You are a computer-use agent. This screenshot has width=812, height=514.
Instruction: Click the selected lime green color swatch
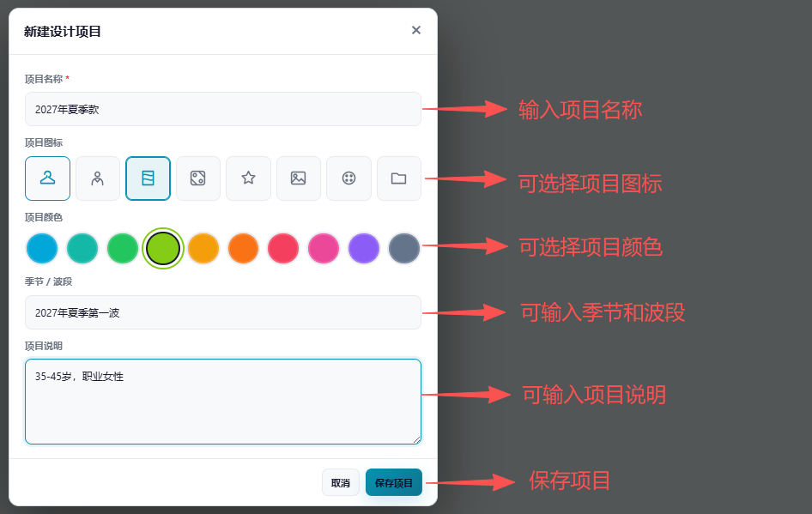click(x=163, y=249)
